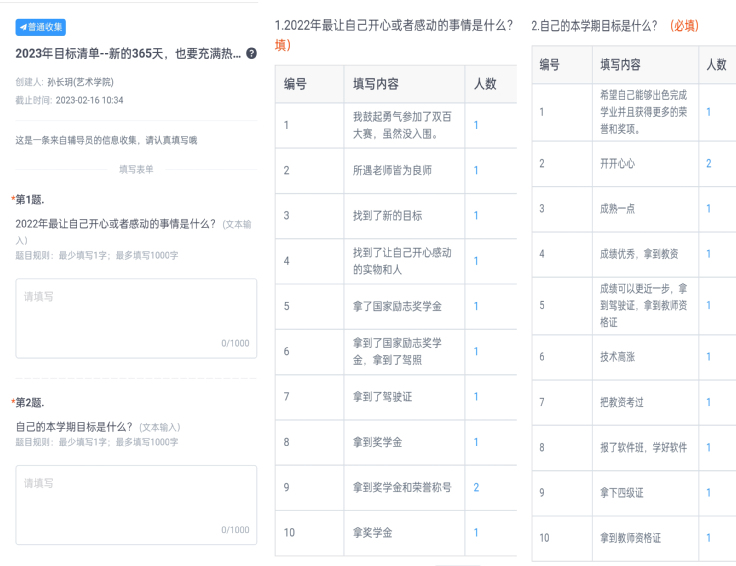Open the count link for 我鼓起勇气参加了双百大赛 row
This screenshot has width=736, height=566.
tap(476, 125)
